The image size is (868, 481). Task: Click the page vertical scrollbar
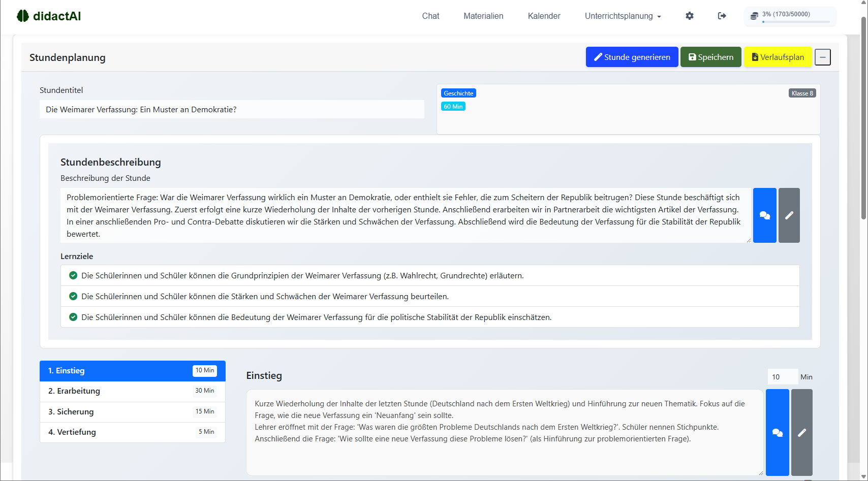(x=863, y=117)
